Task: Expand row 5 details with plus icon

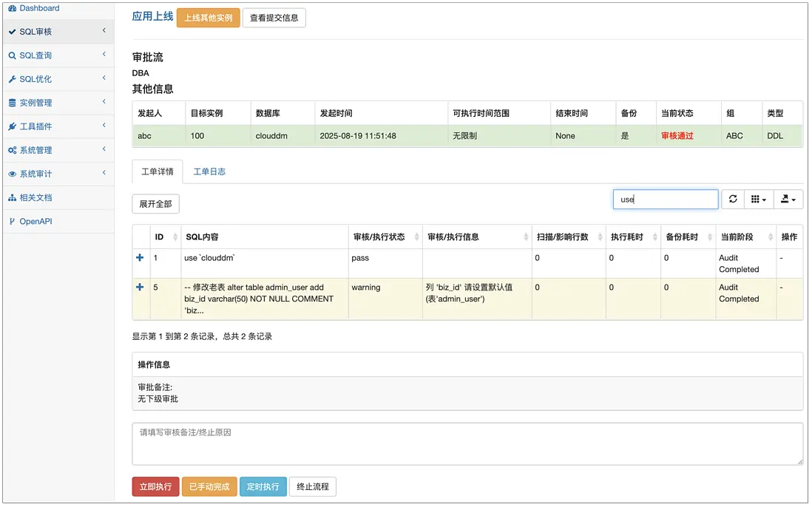Action: [x=140, y=287]
